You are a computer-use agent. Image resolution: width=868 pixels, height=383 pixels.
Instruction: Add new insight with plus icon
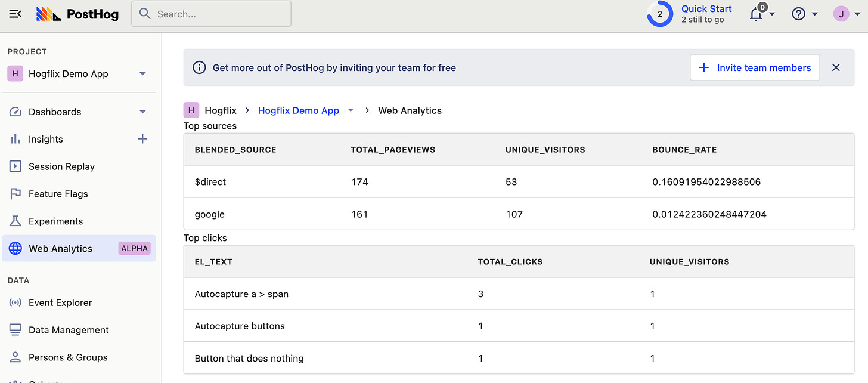(142, 139)
